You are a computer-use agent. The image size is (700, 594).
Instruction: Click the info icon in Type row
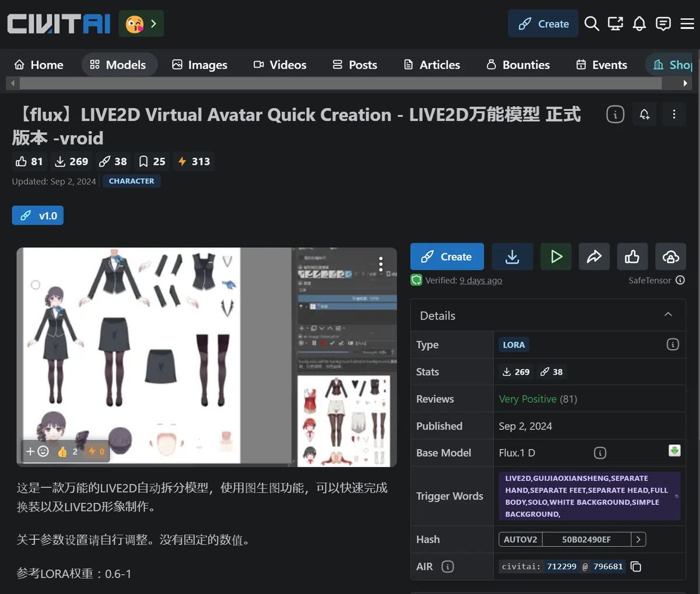[x=673, y=345]
